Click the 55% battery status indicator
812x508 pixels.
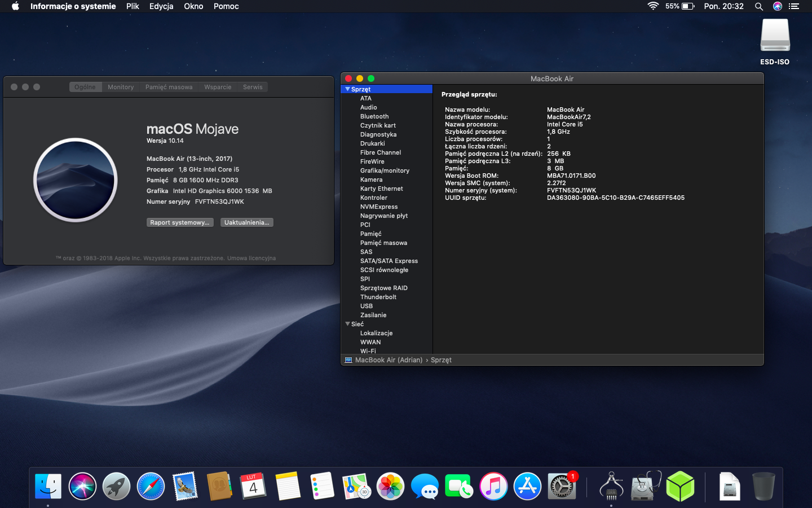tap(679, 6)
